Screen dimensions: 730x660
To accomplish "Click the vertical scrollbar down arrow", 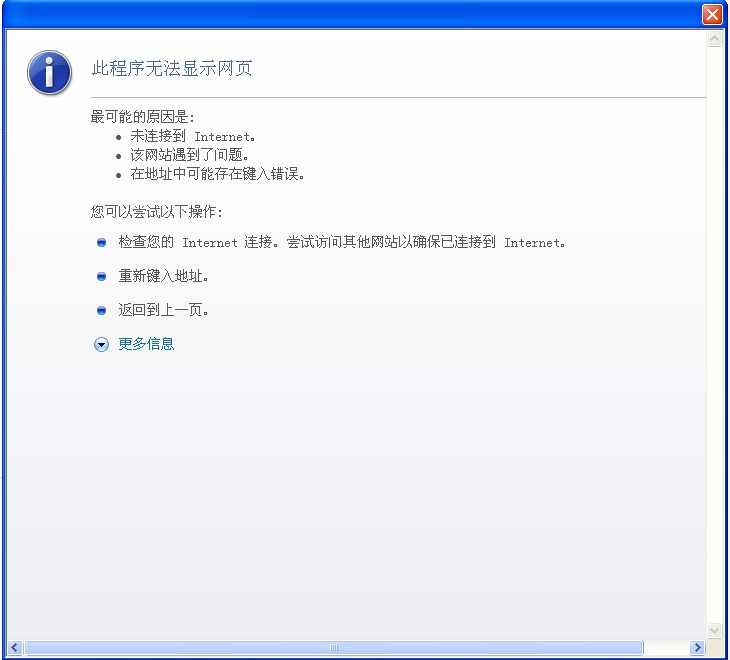I will (714, 630).
